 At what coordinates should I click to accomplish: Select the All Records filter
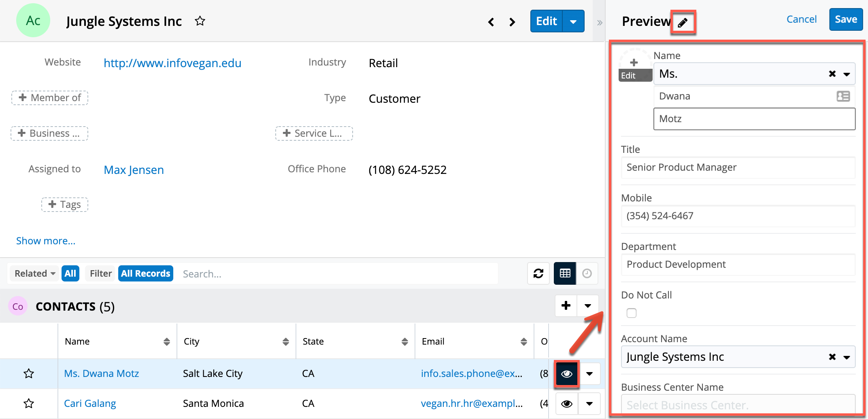[145, 273]
